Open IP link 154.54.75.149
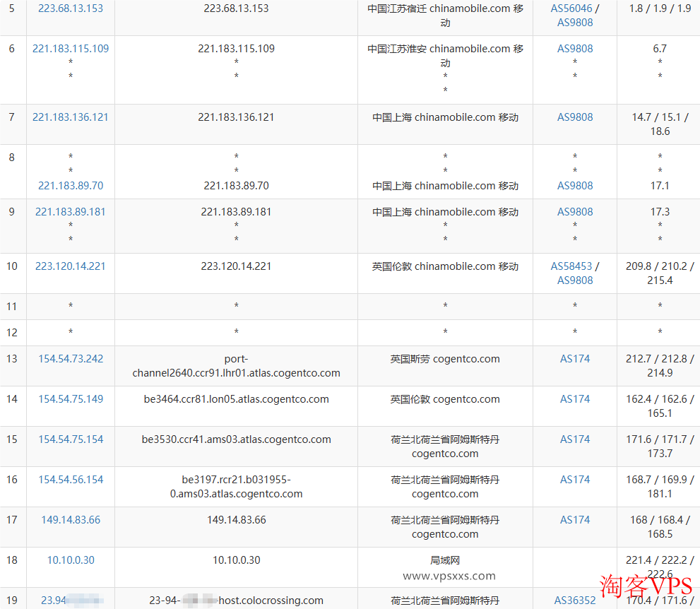The height and width of the screenshot is (609, 700). point(71,399)
